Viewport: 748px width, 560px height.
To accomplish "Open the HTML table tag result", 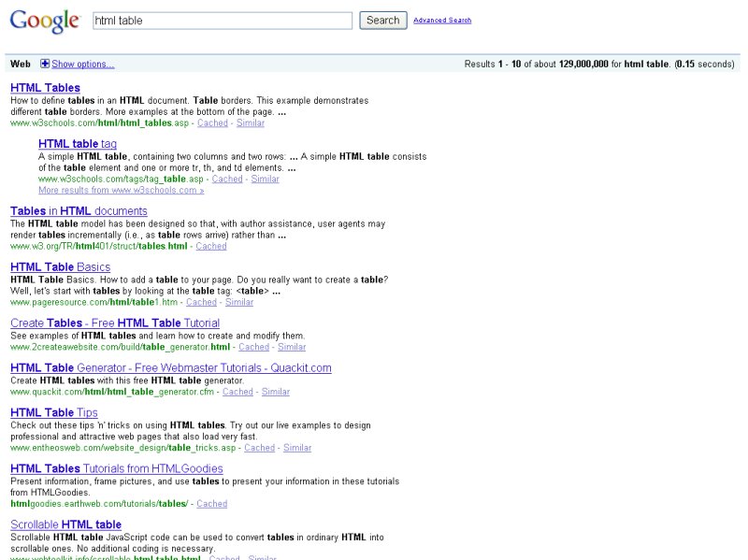I will point(78,143).
